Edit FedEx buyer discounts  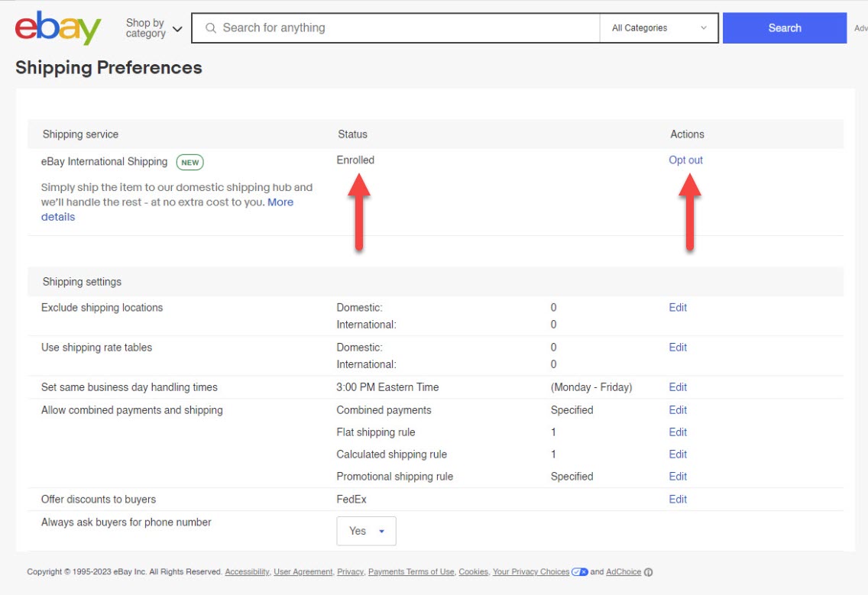tap(677, 499)
